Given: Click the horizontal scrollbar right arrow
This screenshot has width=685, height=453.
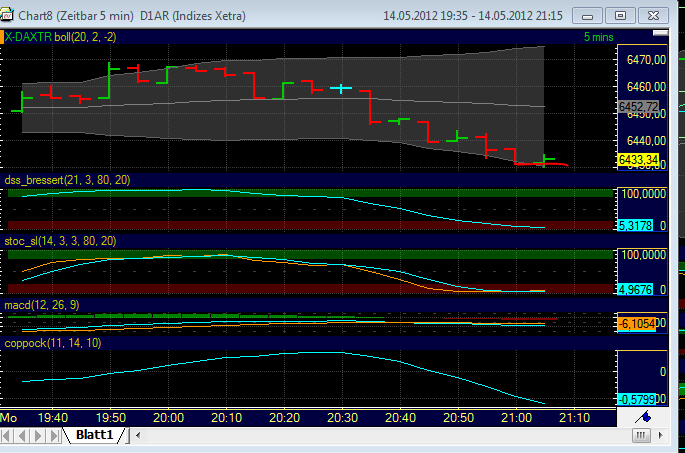Looking at the screenshot, I should (660, 435).
